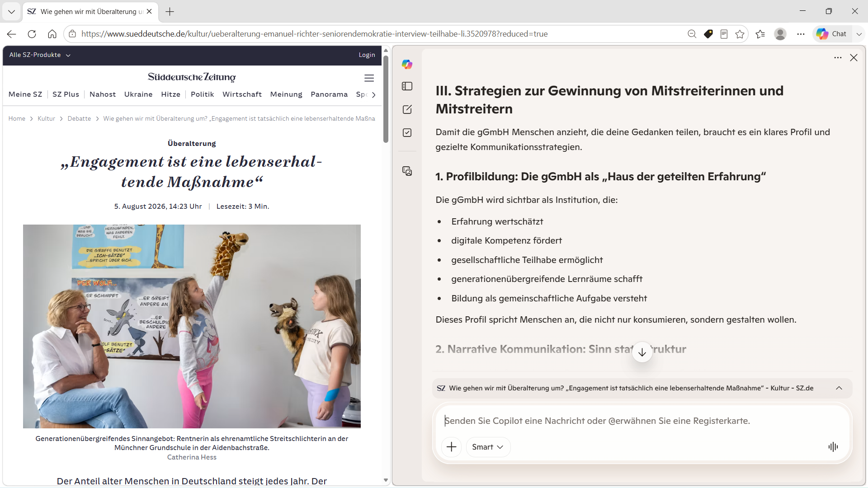Click the article page vertical scrollbar
The image size is (868, 488).
coord(386,99)
